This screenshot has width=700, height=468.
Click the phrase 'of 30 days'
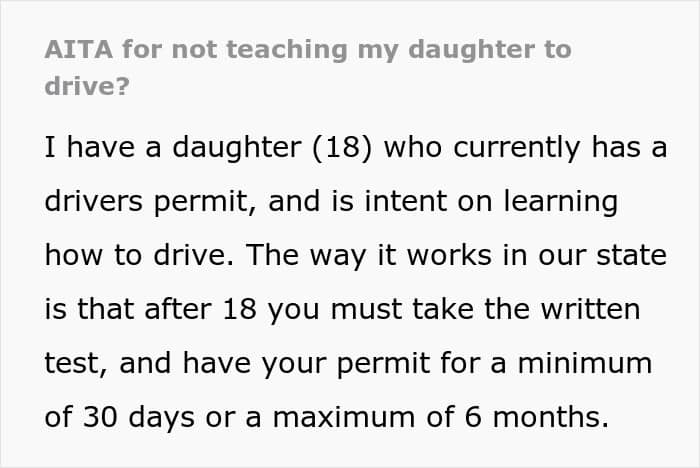pos(120,417)
